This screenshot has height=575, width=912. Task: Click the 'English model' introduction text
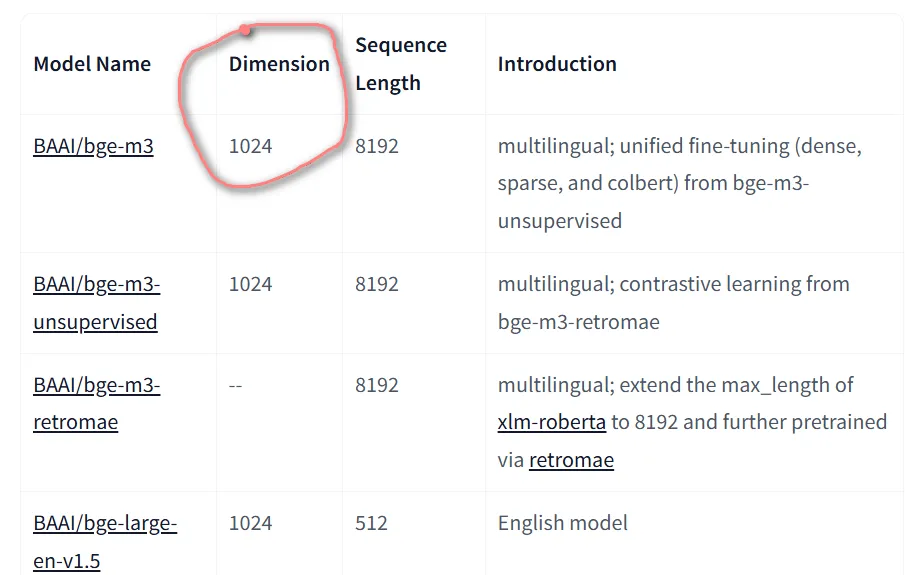click(562, 523)
